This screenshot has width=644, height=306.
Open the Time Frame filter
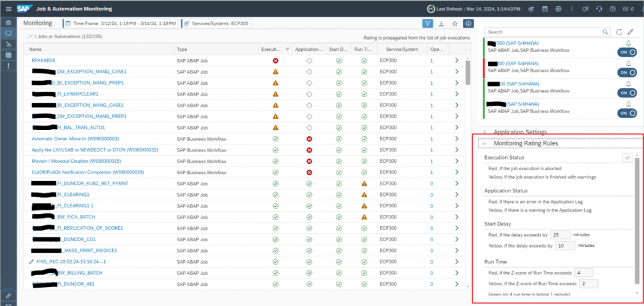121,23
